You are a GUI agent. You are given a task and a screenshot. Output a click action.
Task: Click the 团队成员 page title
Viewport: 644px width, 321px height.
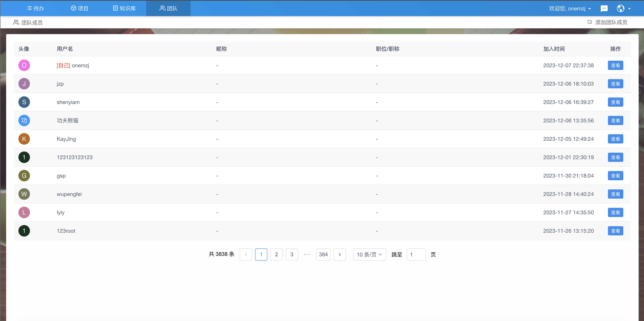tap(32, 23)
